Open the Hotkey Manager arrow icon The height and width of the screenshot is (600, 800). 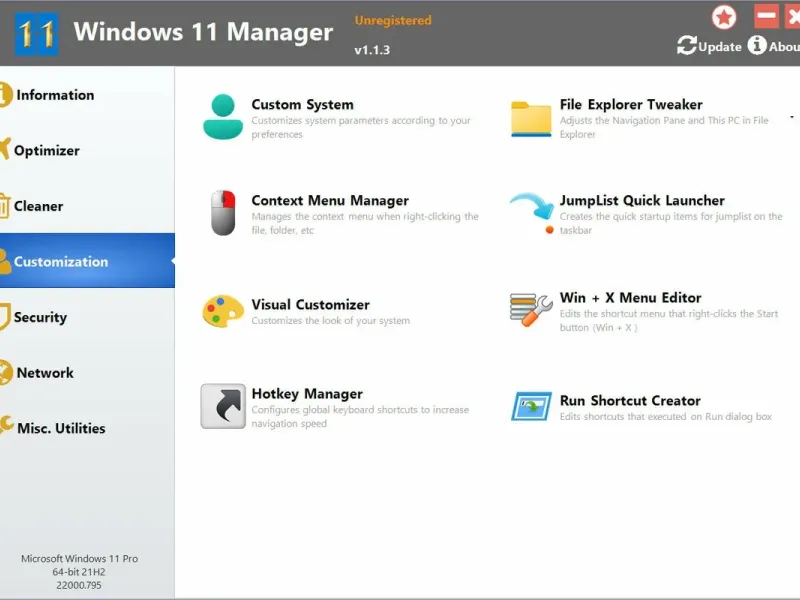point(223,406)
